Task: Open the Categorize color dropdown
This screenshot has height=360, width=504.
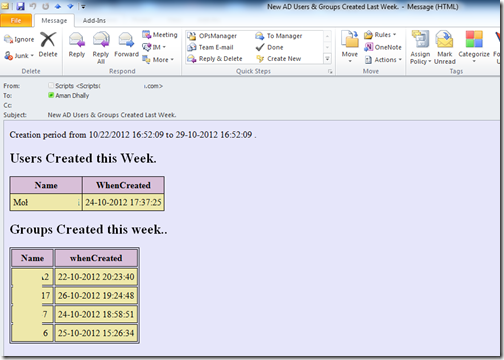Action: point(474,47)
